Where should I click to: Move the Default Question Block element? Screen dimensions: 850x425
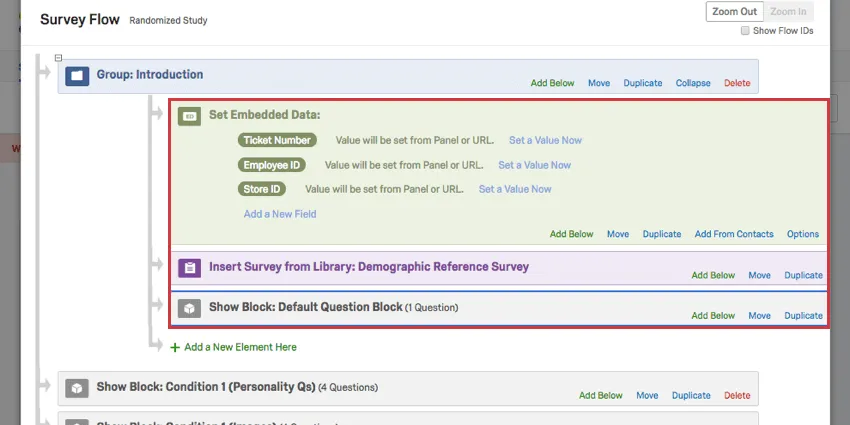[x=759, y=315]
